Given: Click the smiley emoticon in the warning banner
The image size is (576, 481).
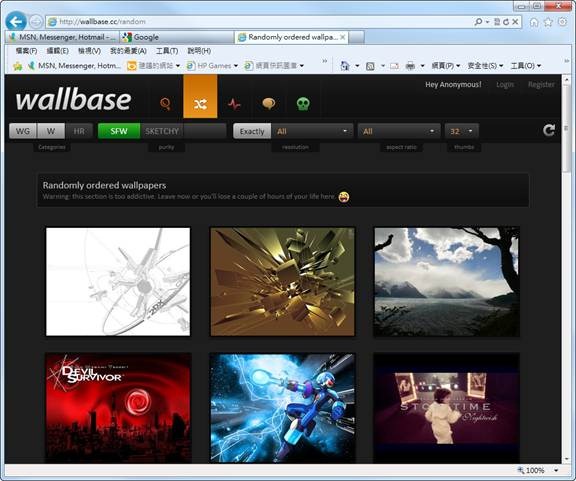Looking at the screenshot, I should tap(344, 197).
